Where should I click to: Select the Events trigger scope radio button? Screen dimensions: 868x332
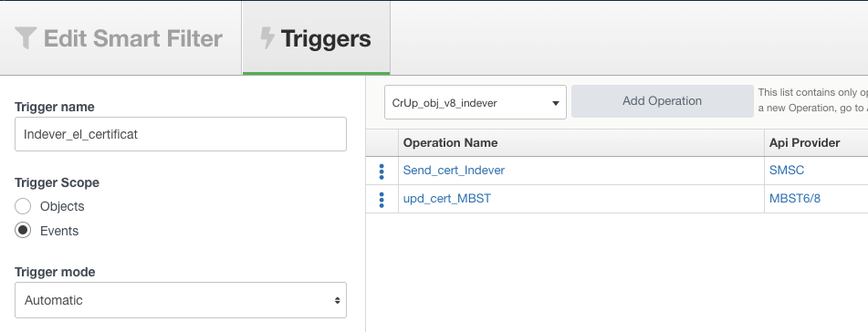[23, 231]
